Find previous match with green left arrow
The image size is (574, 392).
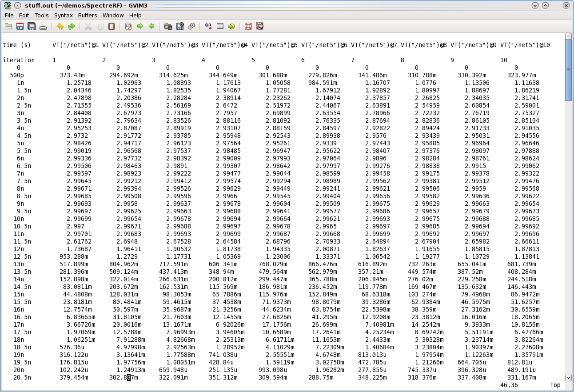click(151, 26)
